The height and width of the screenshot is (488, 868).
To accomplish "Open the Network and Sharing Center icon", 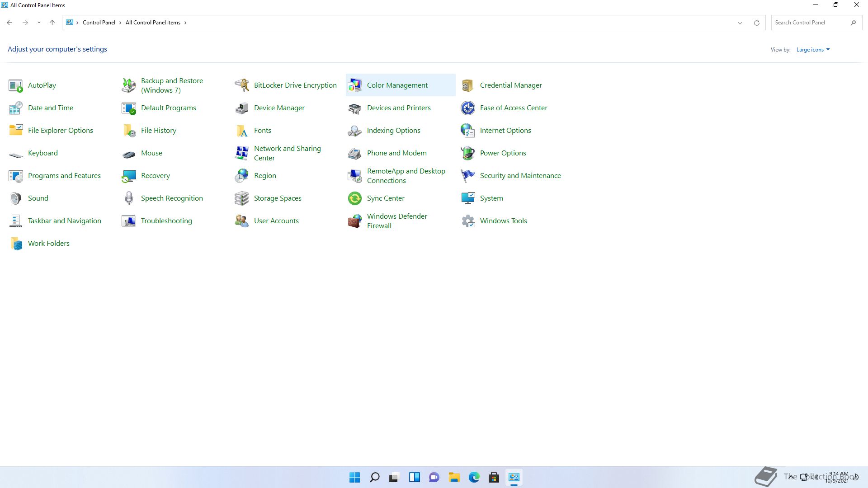I will pos(242,153).
